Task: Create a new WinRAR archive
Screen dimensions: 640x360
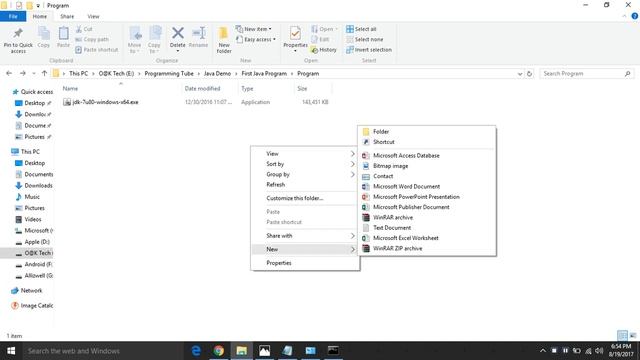Action: [427, 218]
